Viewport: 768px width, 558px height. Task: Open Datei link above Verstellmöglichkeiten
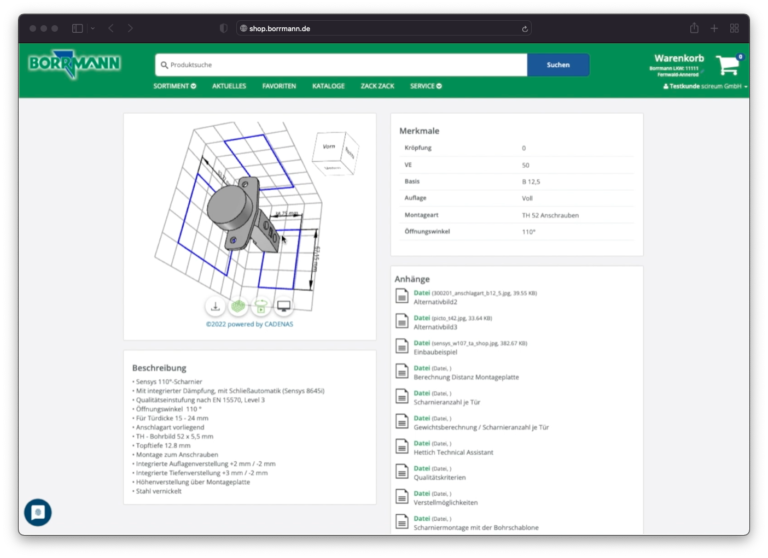[x=422, y=493]
